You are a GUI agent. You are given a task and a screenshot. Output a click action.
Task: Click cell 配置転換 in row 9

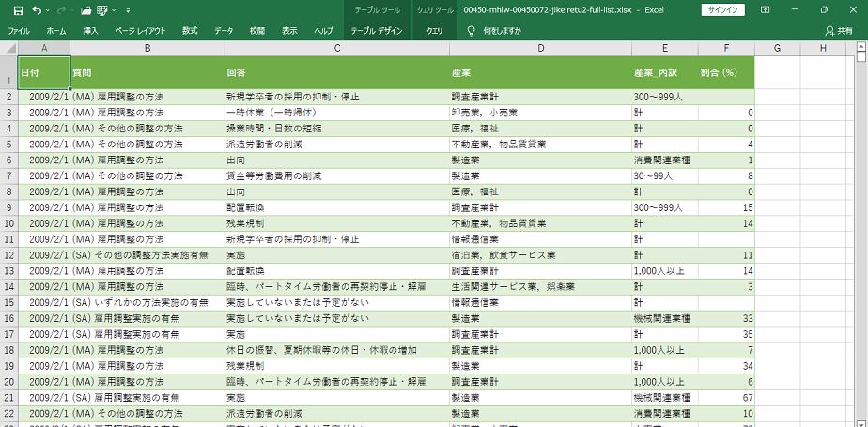[x=337, y=208]
